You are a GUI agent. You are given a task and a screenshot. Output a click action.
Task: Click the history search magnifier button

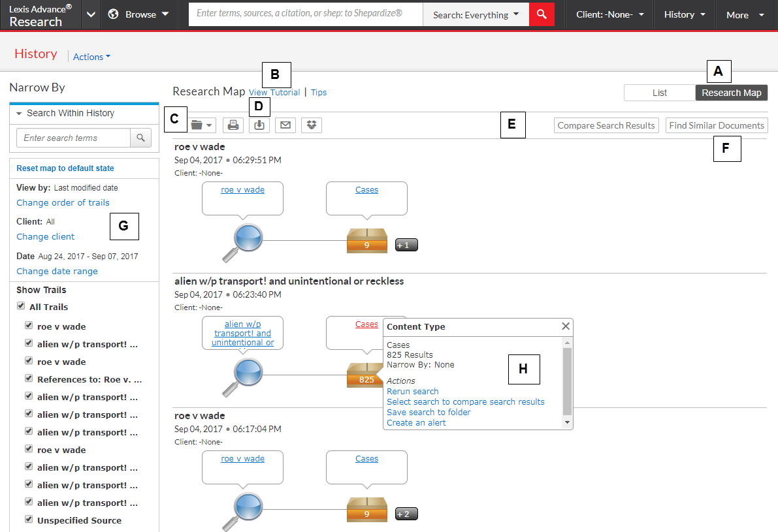coord(141,138)
